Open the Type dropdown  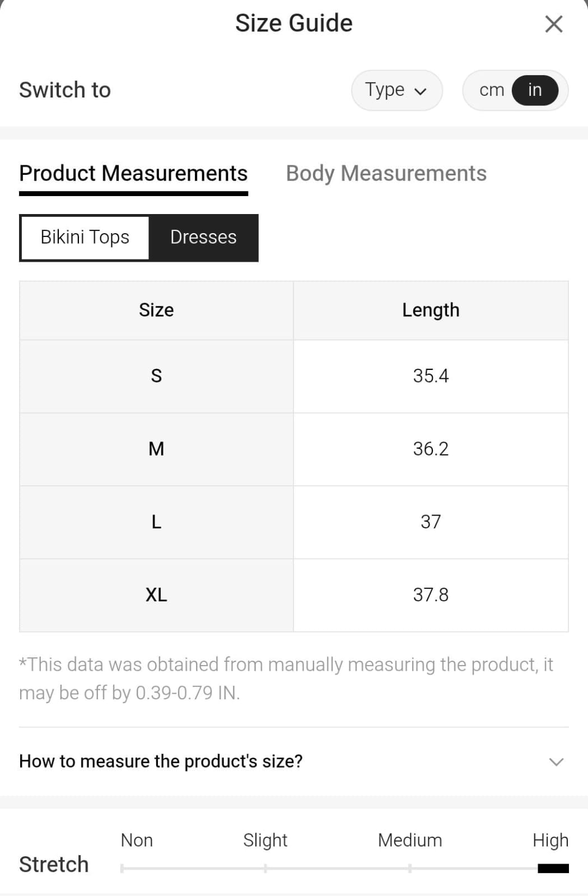point(396,90)
